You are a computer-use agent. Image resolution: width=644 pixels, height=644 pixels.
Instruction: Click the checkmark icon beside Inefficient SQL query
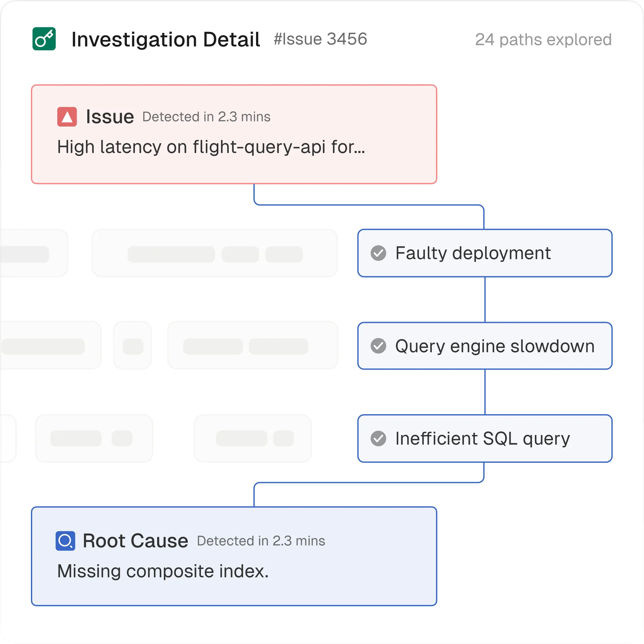378,439
